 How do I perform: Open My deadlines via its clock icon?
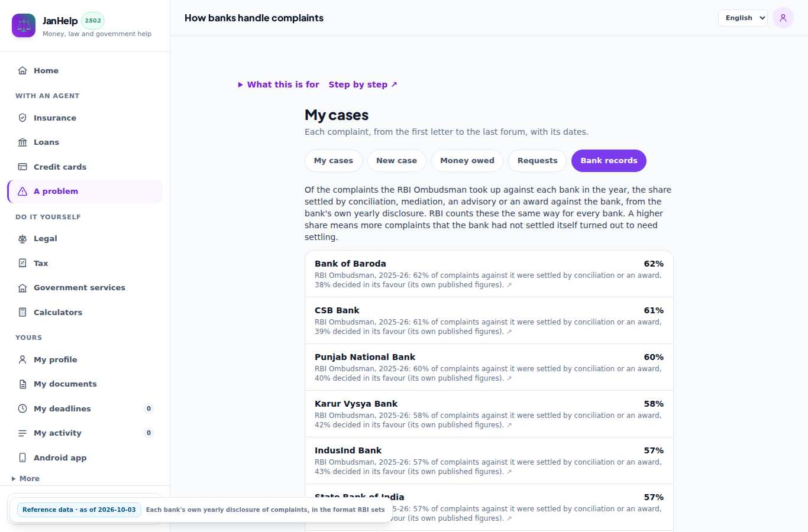point(22,408)
